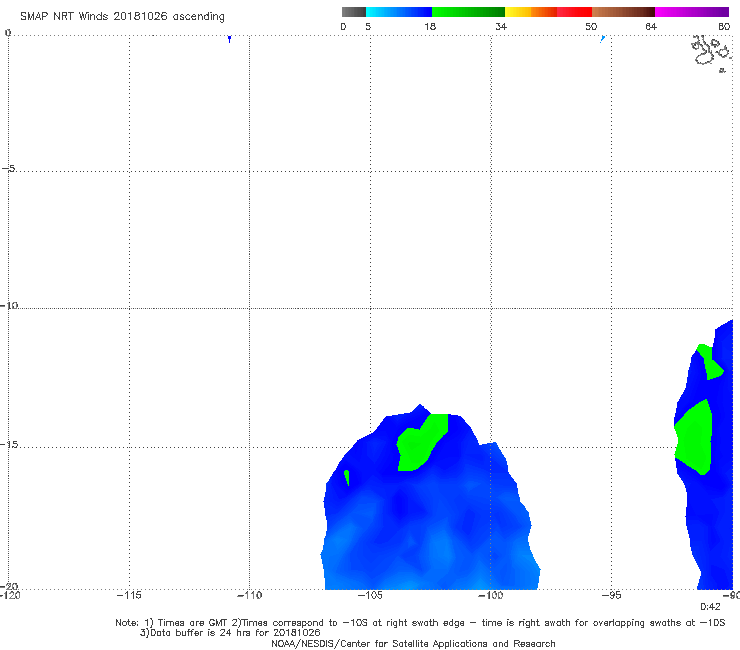Click the colorbar tick label '64'
740x650 pixels.
(651, 27)
